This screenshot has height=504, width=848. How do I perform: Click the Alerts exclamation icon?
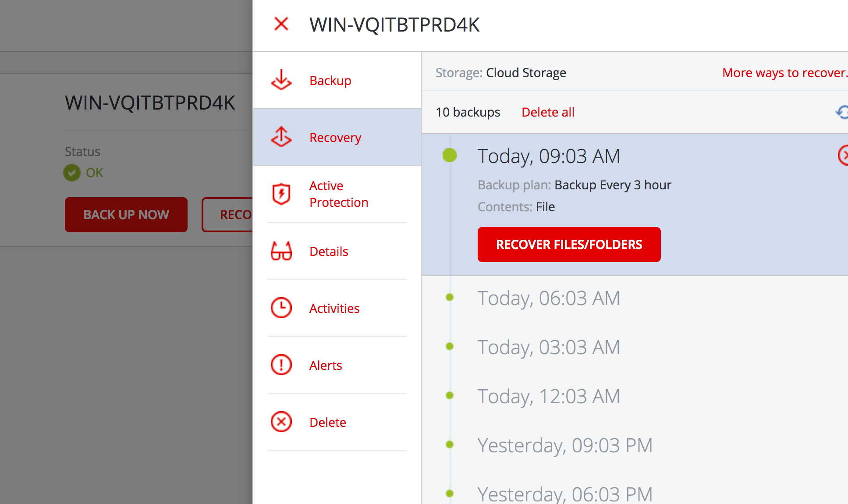281,365
